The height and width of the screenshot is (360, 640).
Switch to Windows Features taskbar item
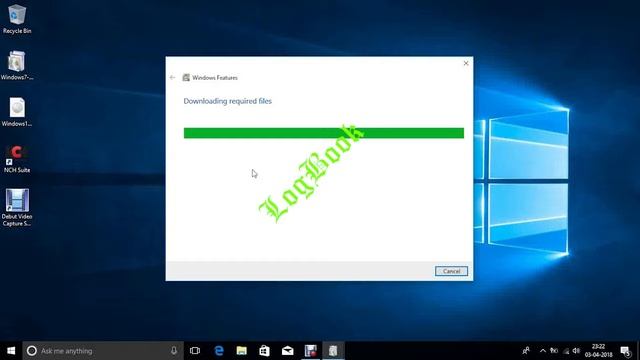[333, 351]
